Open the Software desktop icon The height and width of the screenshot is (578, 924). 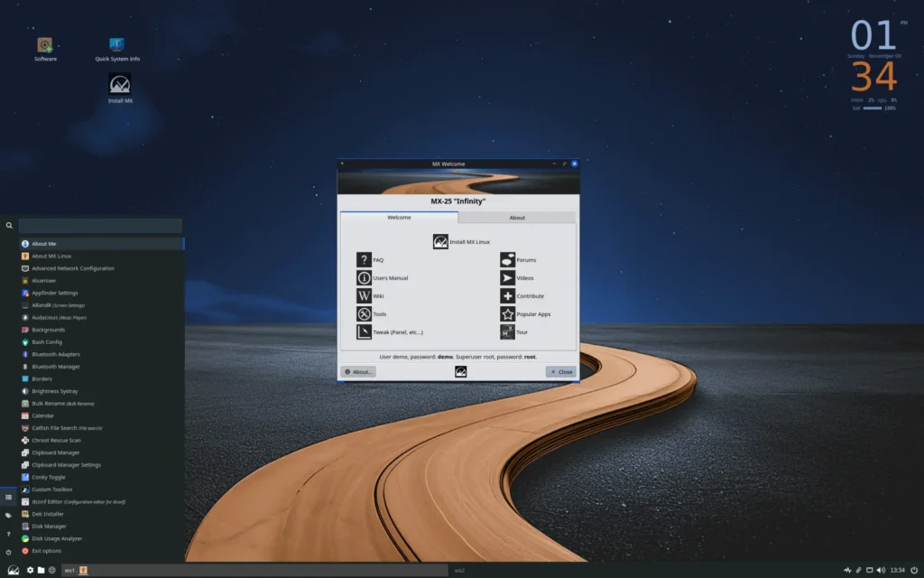(x=44, y=43)
